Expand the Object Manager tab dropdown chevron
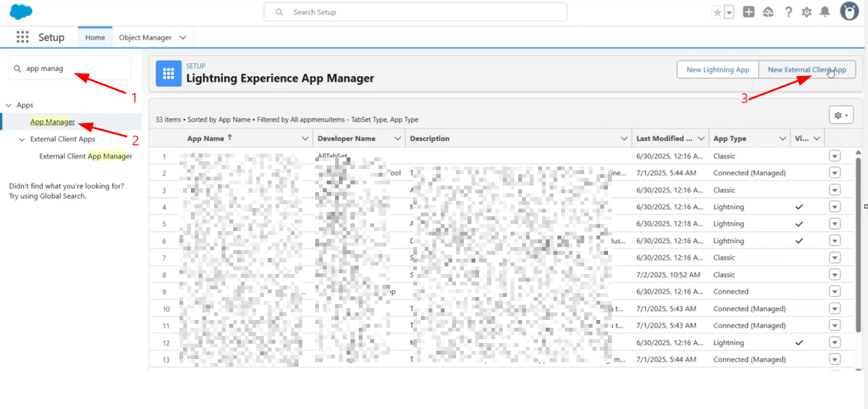 click(x=183, y=38)
